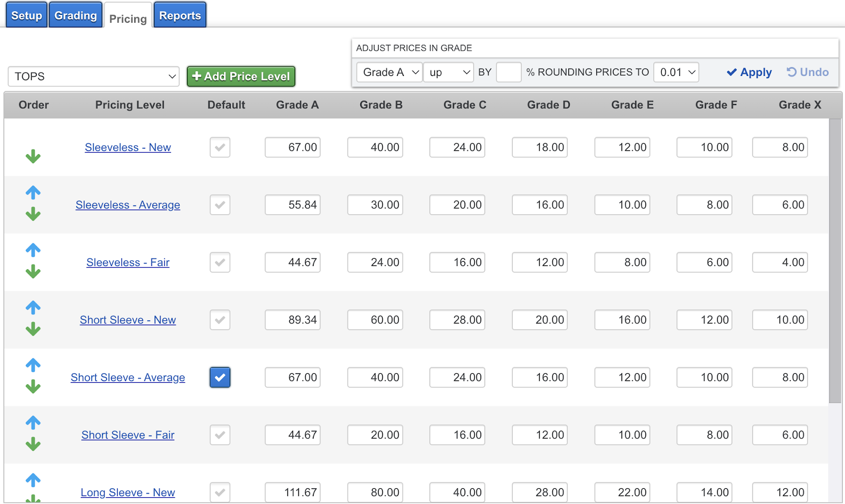Edit Long Sleeve - New Grade E price 22.00
Screen dimensions: 845x504
click(622, 492)
